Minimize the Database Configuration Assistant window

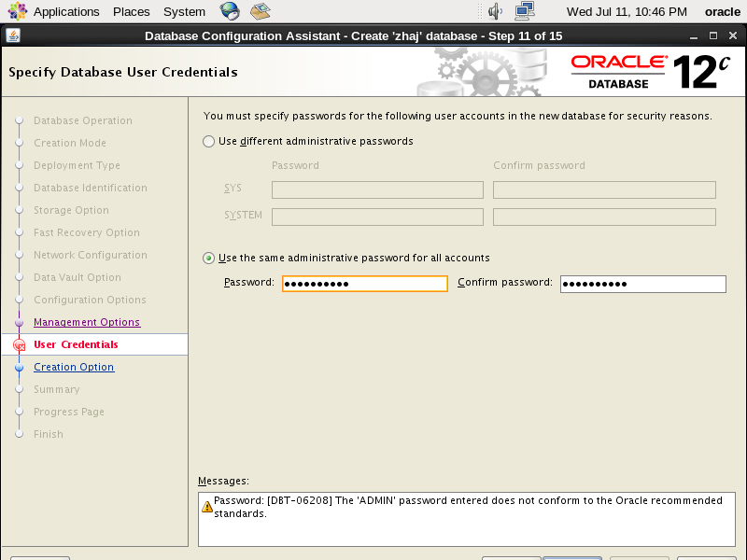click(694, 36)
